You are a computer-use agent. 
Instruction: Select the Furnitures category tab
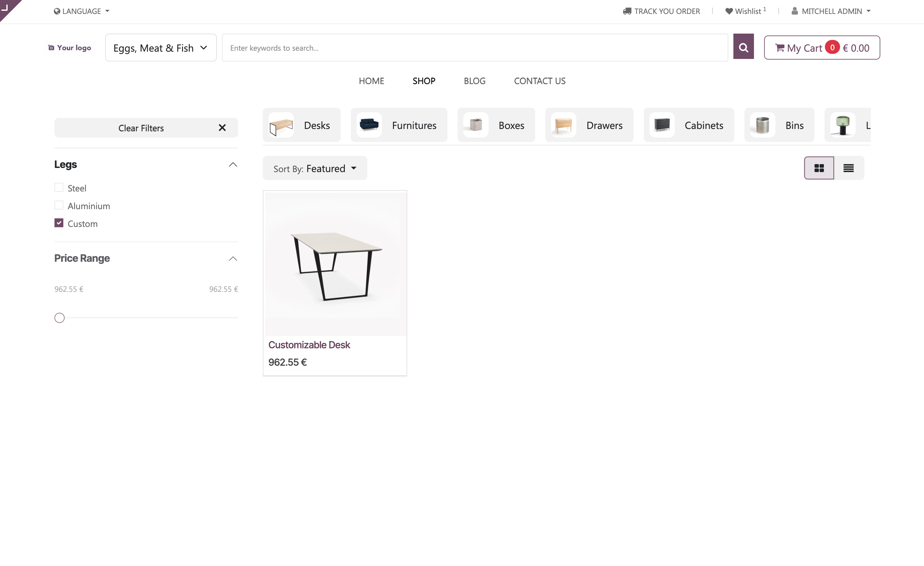pyautogui.click(x=399, y=125)
